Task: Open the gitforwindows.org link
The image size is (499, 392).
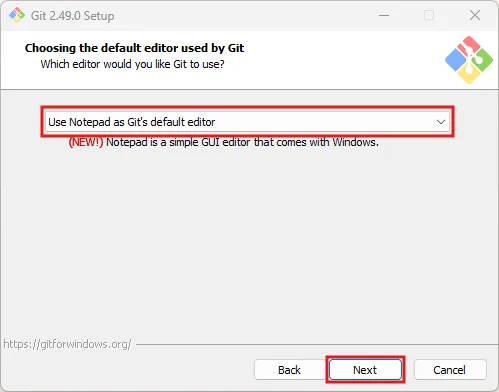Action: coord(67,344)
